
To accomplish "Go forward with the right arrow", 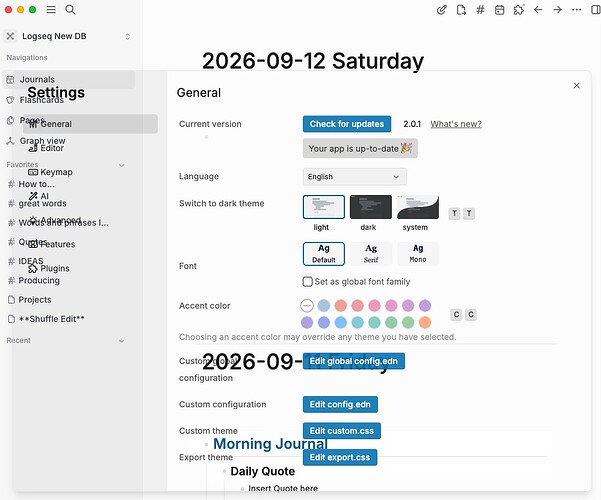I will click(x=557, y=10).
